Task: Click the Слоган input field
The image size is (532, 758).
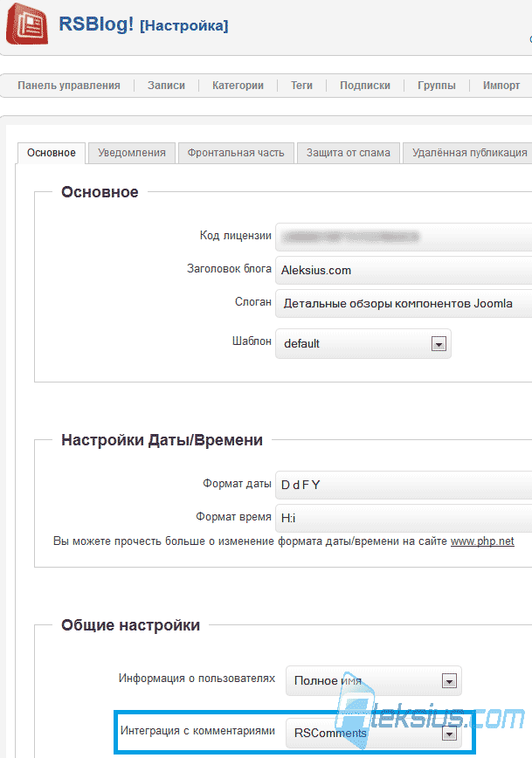Action: point(404,304)
